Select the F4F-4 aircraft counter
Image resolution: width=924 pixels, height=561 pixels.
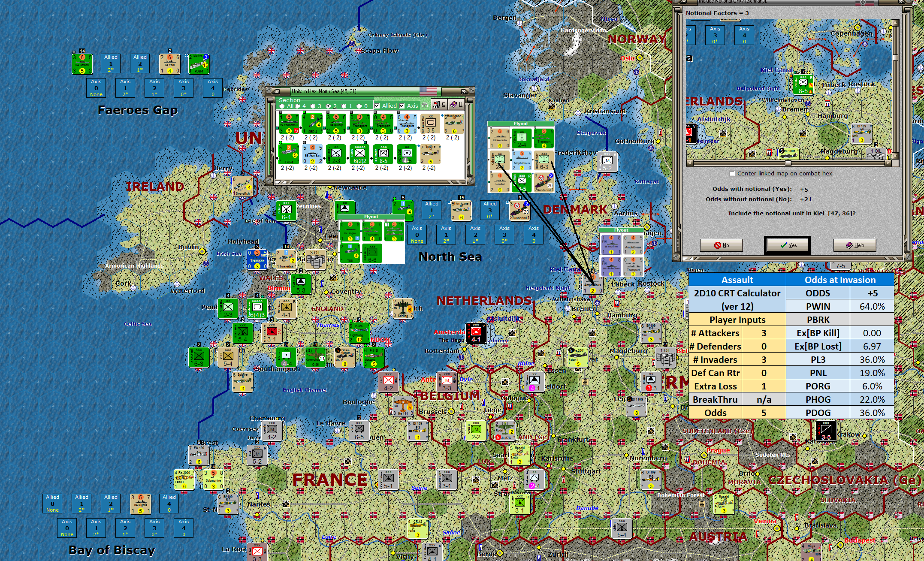click(x=289, y=154)
